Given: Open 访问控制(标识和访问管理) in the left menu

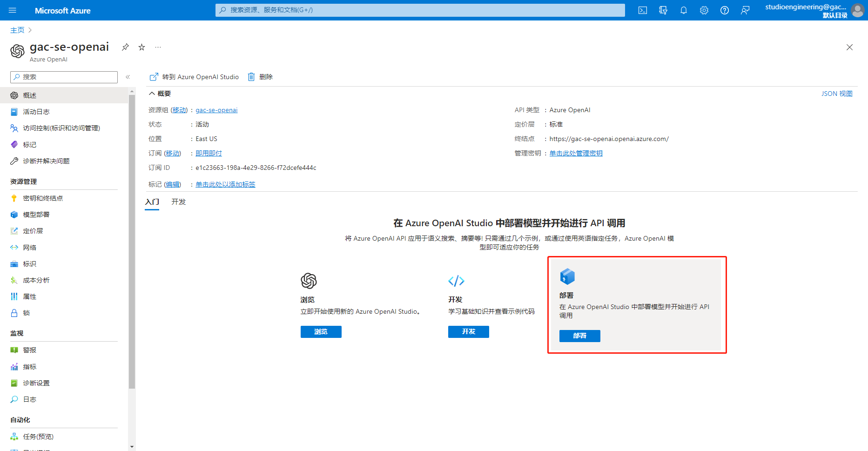Looking at the screenshot, I should (64, 128).
